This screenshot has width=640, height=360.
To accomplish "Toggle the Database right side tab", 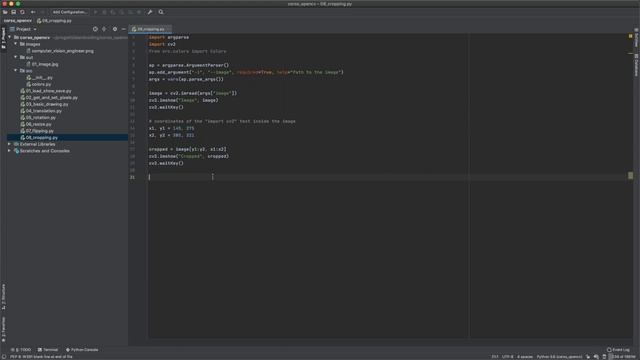I will [x=636, y=65].
